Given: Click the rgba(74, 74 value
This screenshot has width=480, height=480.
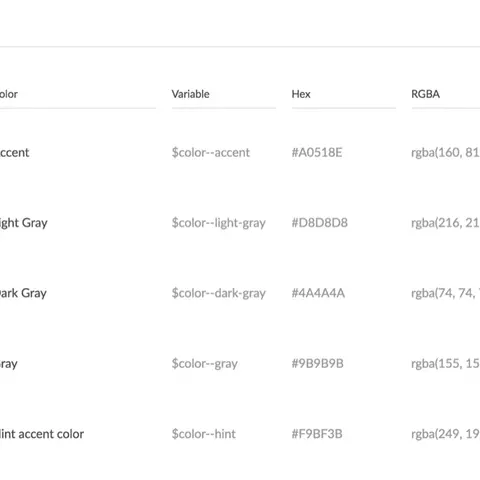Looking at the screenshot, I should click(x=446, y=293).
